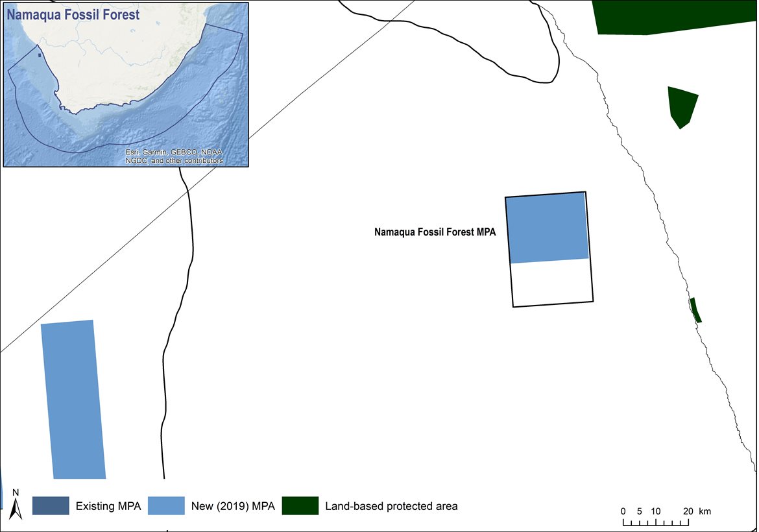Click the '0' scale bar label

pos(623,511)
